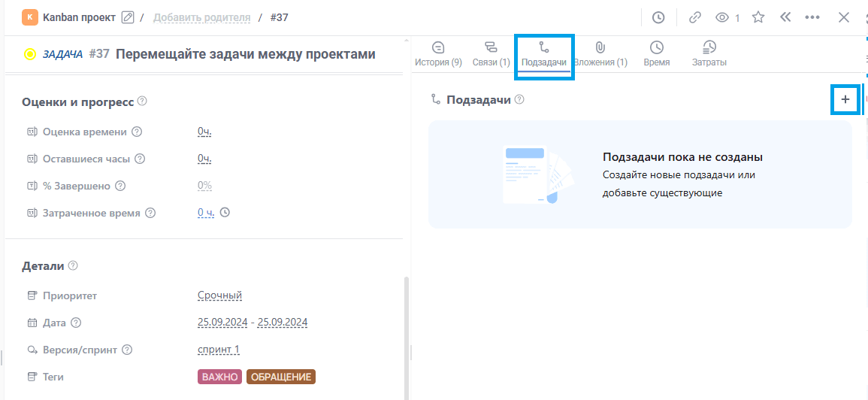Click the ЗАДАЧА type label
This screenshot has height=400, width=868.
tap(62, 54)
